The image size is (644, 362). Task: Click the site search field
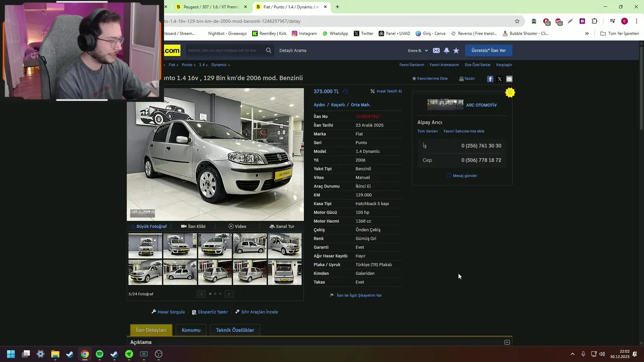(224, 50)
